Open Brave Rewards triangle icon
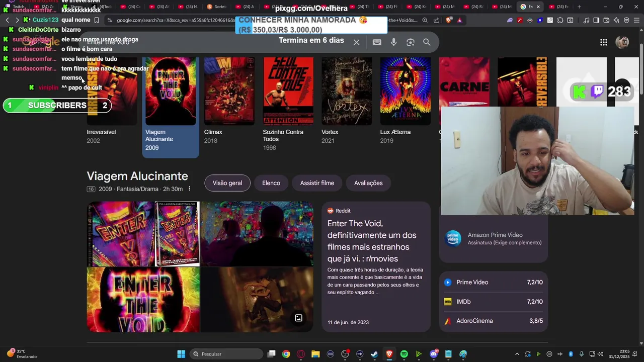644x362 pixels. (x=459, y=20)
